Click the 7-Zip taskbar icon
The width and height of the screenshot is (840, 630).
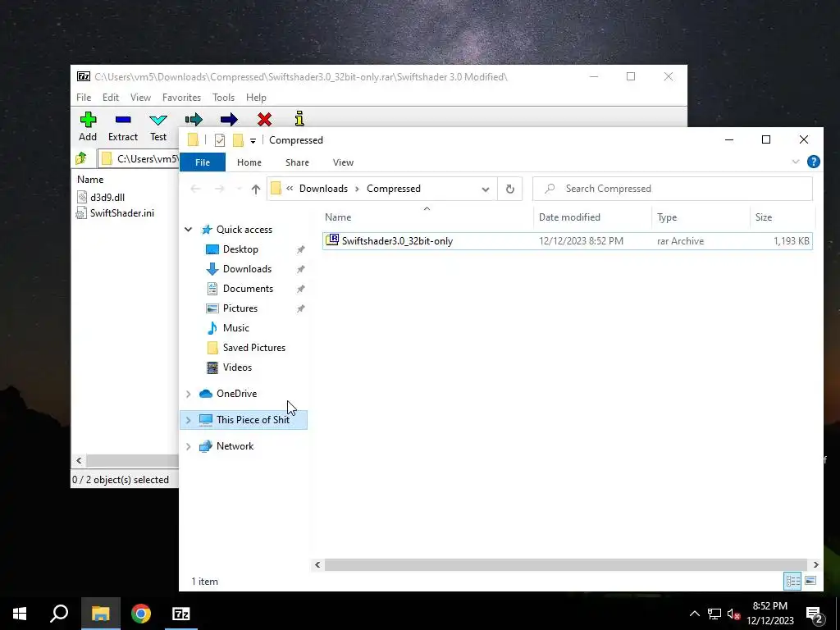coord(181,614)
